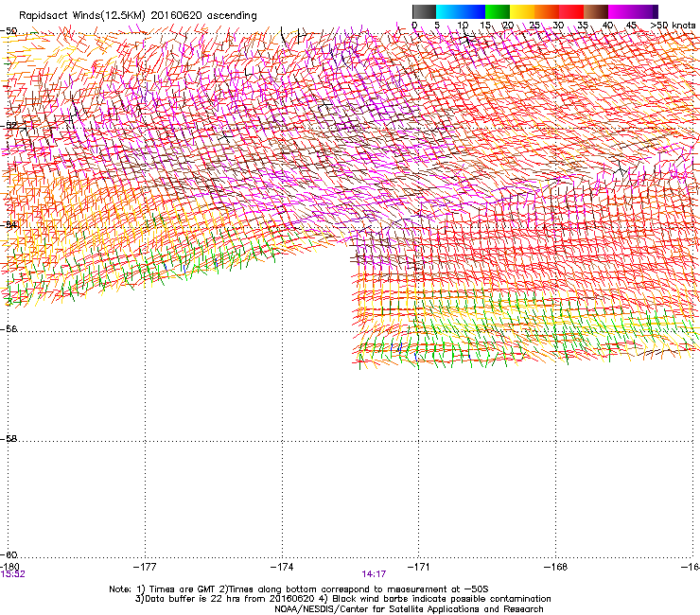Click the orange 25-30 knots legend segment

(x=547, y=11)
